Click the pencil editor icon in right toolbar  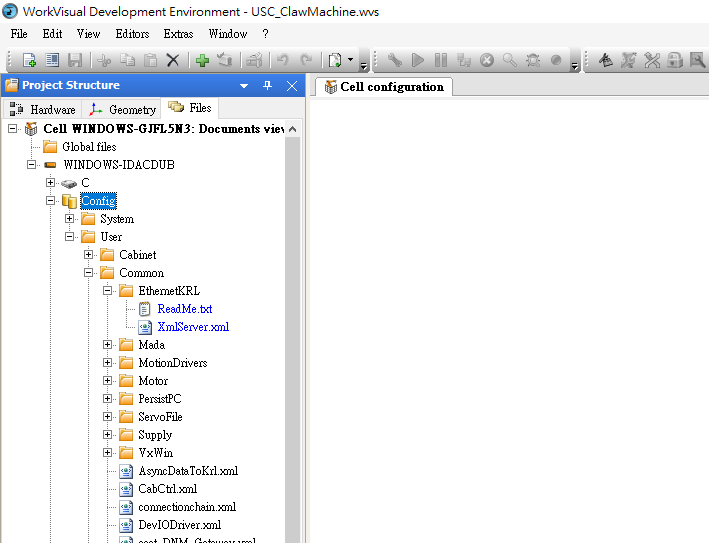[x=605, y=60]
